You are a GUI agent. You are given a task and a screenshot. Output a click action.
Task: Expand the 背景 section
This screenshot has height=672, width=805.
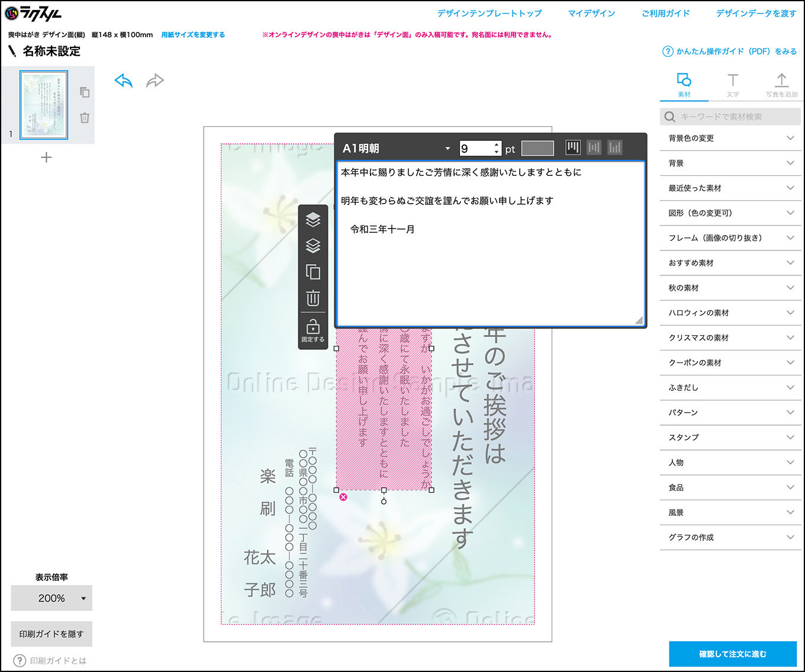coord(730,163)
